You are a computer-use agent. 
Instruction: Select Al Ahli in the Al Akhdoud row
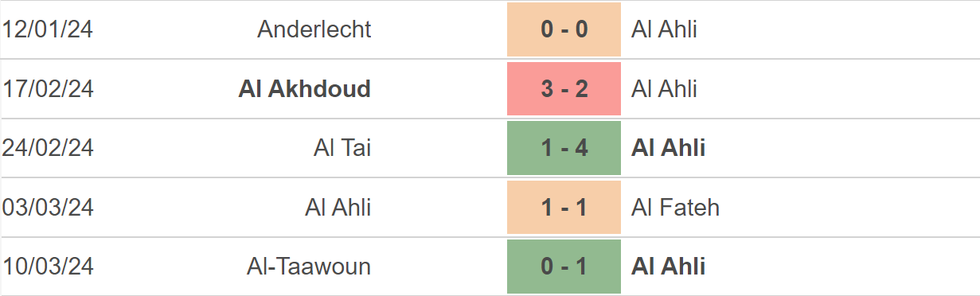pyautogui.click(x=664, y=88)
